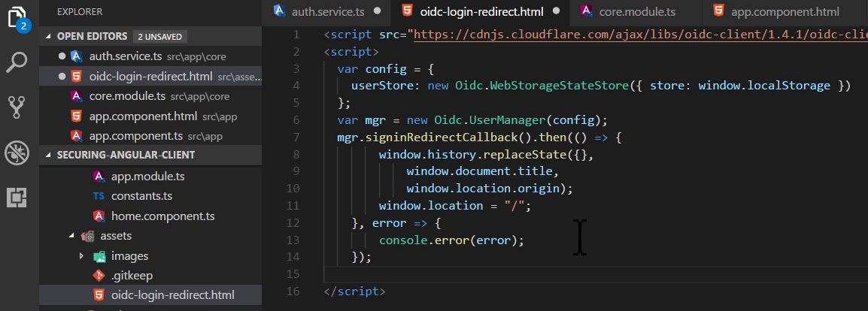Click the 2 UNSAVED badge
The height and width of the screenshot is (311, 868).
point(160,37)
